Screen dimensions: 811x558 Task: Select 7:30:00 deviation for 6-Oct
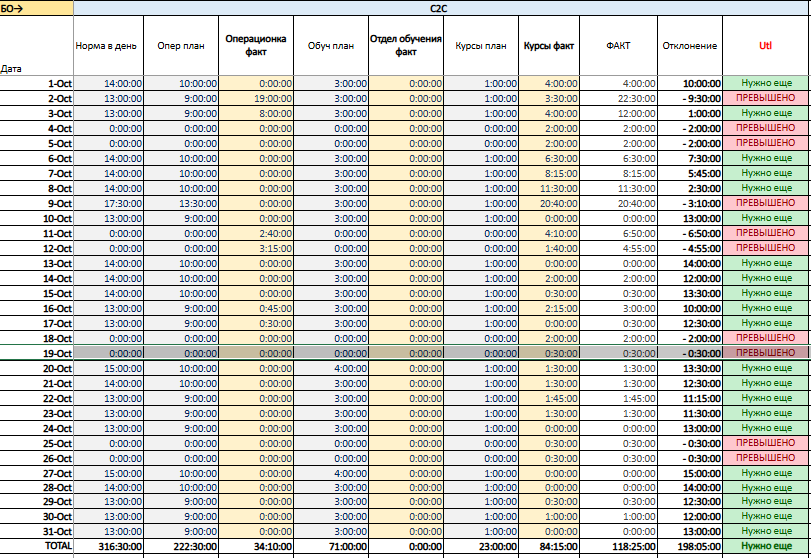(690, 158)
